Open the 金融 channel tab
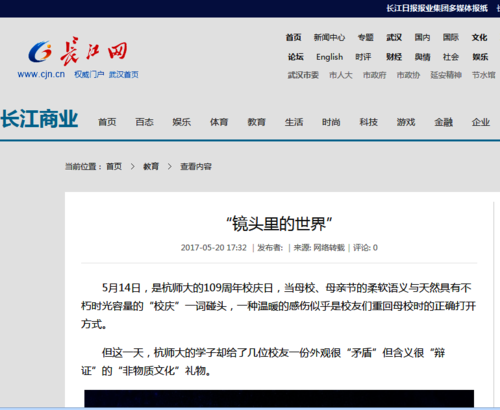 [x=444, y=122]
